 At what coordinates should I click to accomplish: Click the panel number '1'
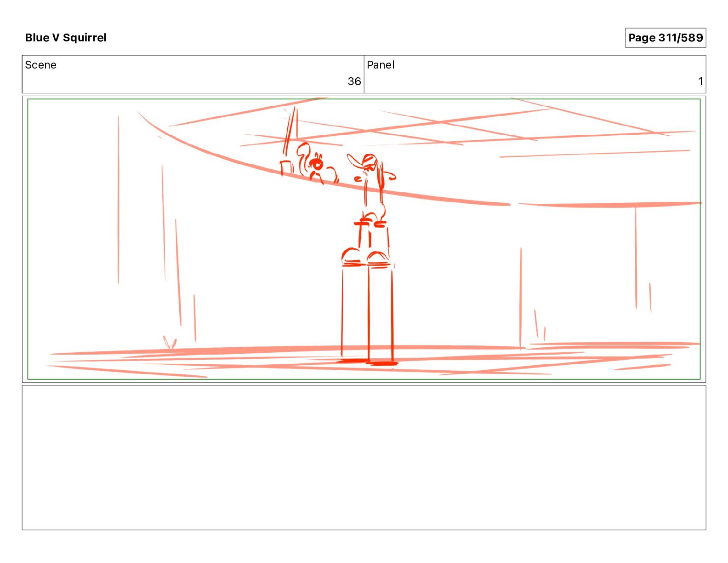point(700,81)
